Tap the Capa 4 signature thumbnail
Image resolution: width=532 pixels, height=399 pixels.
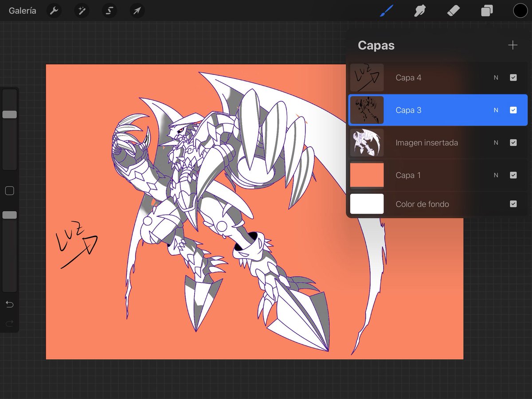pos(367,78)
